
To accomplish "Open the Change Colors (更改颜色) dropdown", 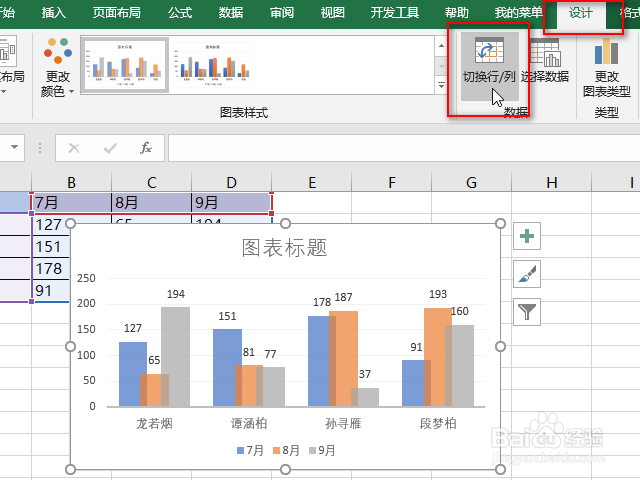I will tap(58, 67).
